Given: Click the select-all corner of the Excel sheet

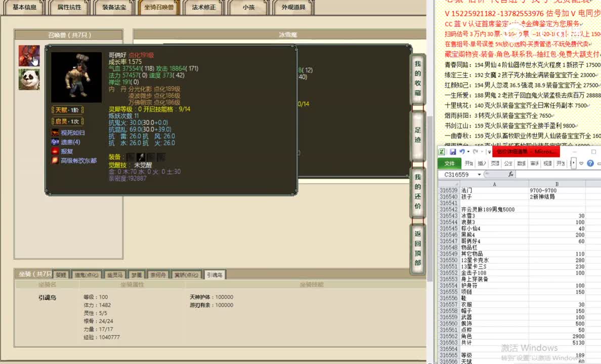Looking at the screenshot, I should click(x=450, y=184).
